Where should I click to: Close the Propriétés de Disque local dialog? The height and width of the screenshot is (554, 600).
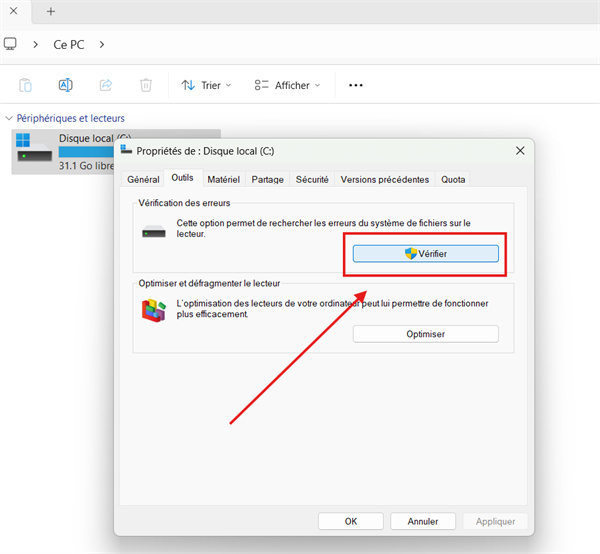(x=520, y=151)
